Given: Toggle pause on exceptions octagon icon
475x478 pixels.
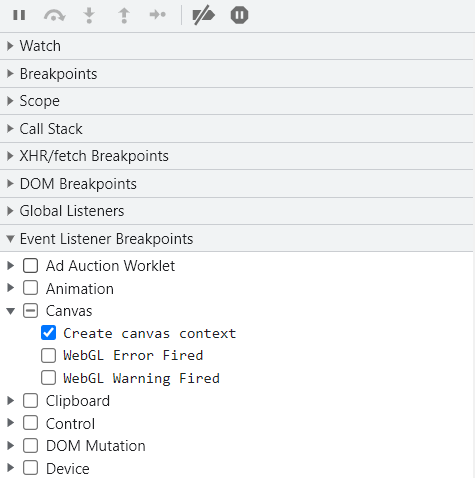Looking at the screenshot, I should click(x=239, y=15).
